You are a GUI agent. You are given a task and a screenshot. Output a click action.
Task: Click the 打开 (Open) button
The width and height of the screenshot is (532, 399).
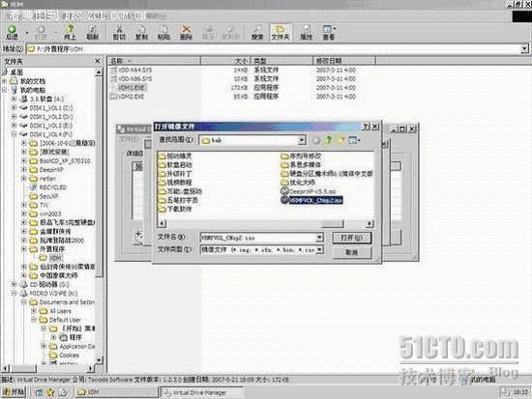coord(352,238)
